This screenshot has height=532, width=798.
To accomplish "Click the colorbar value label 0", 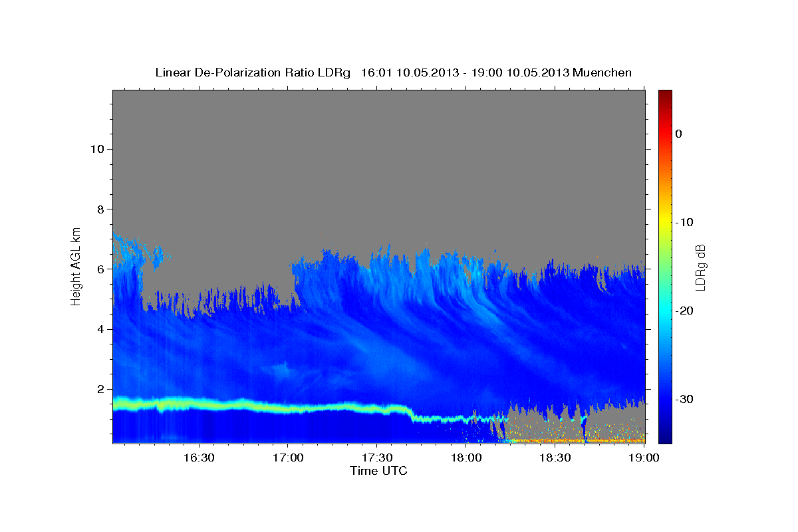I will coord(678,134).
